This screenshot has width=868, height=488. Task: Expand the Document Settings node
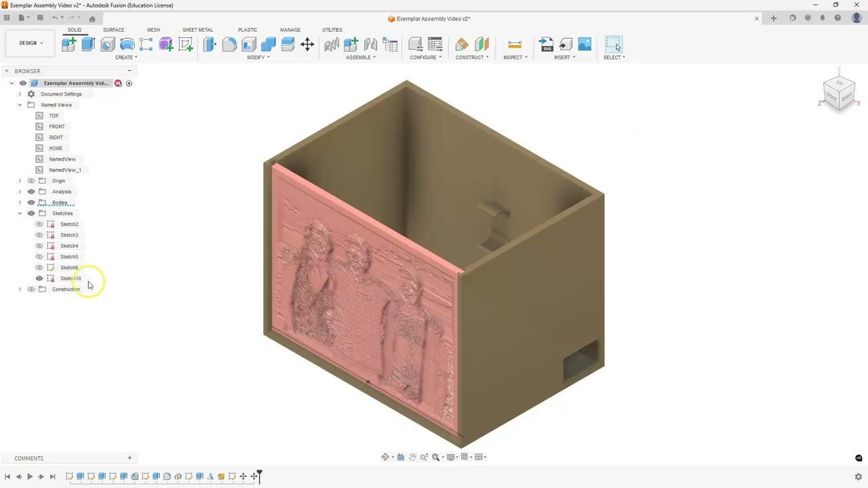click(20, 94)
